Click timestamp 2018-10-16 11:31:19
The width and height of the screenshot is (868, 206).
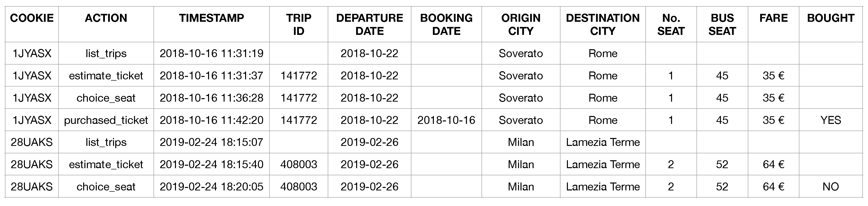211,53
